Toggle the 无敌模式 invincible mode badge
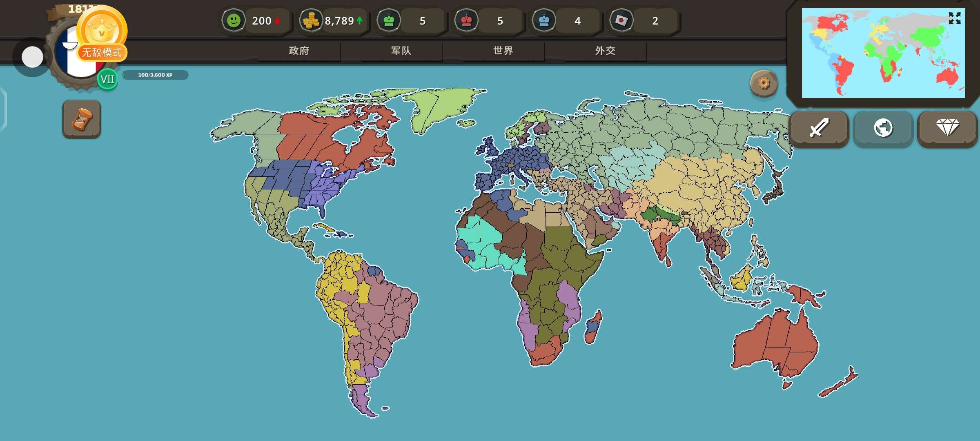Screen dimensions: 980x441 point(102,52)
